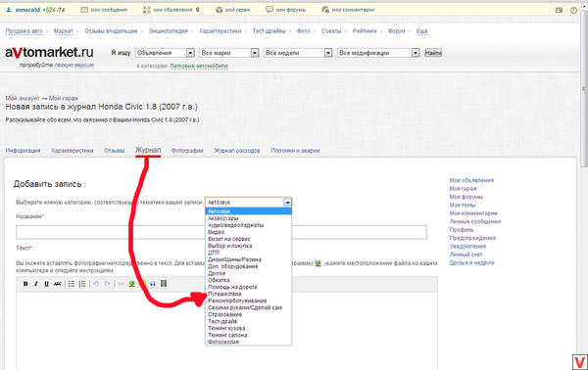Image resolution: width=588 pixels, height=370 pixels.
Task: Click the Ещё navigation link
Action: coord(421,31)
